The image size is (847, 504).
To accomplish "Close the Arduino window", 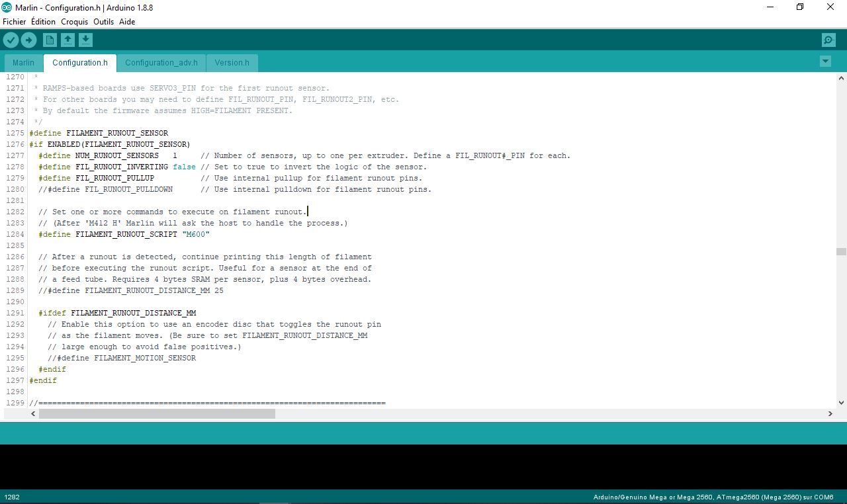I will [830, 7].
